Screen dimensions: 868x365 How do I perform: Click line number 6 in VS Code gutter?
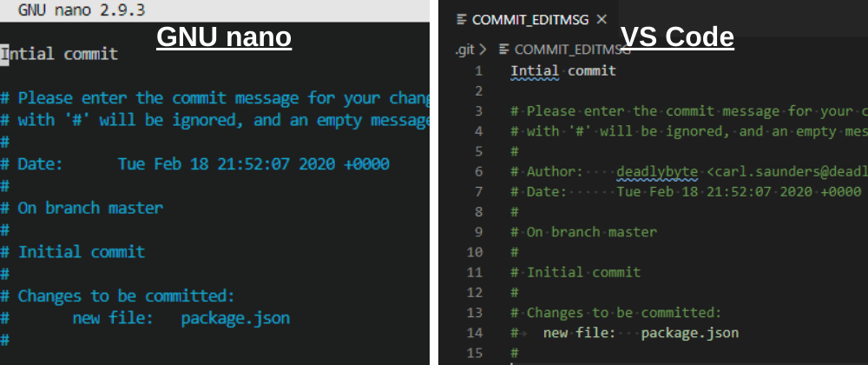coord(478,172)
